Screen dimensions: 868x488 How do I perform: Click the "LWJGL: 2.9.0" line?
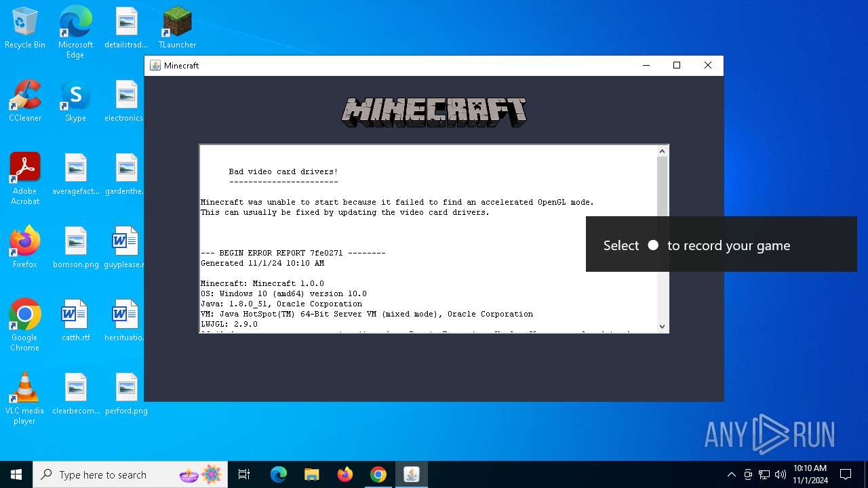(229, 325)
